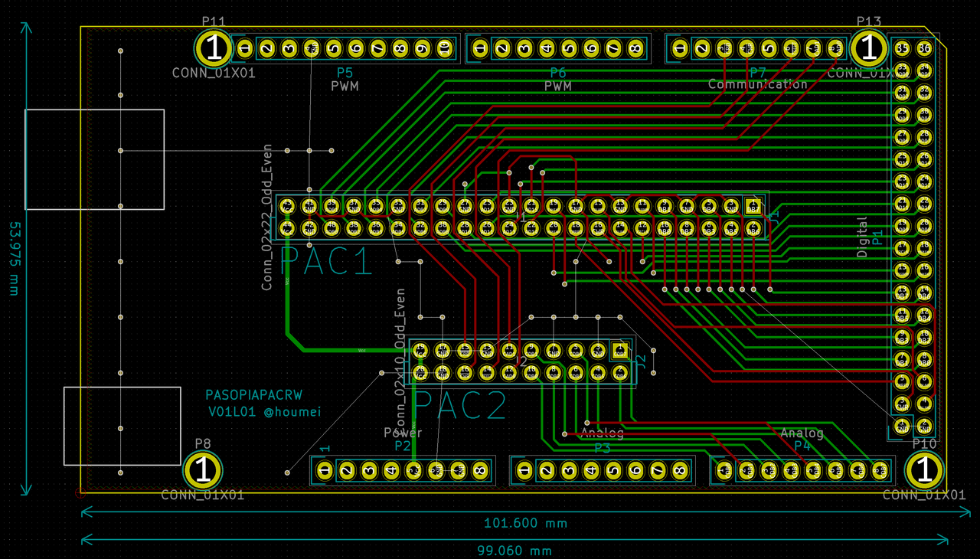Select the PAC2 silkscreen text
The image size is (980, 559).
[x=461, y=406]
